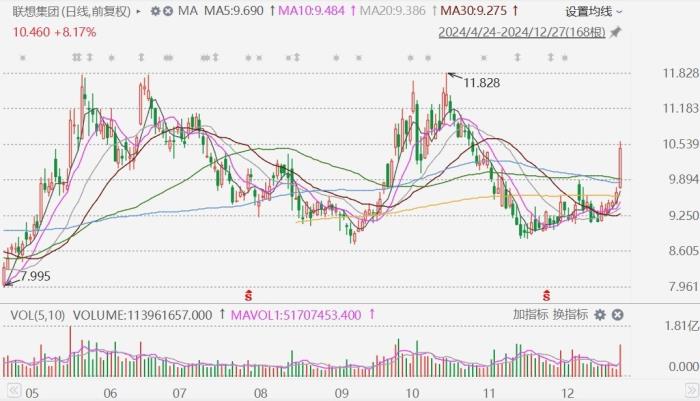Expand the 联想集团(日线,前复权) period arrow
Viewport: 700px width, 401px height.
pyautogui.click(x=138, y=11)
